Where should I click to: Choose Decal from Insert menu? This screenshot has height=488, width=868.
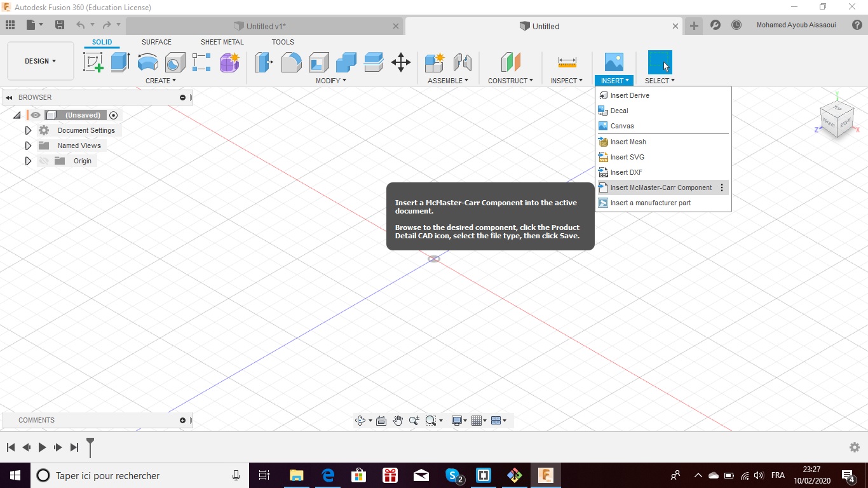[663, 111]
